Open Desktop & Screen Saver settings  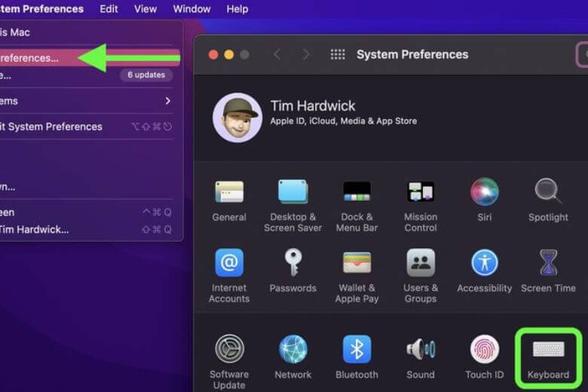click(292, 193)
